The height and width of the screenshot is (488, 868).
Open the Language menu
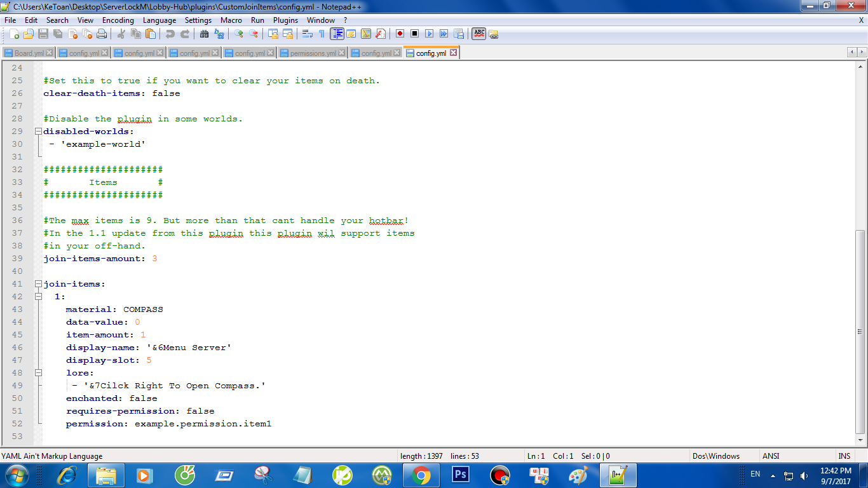coord(159,20)
